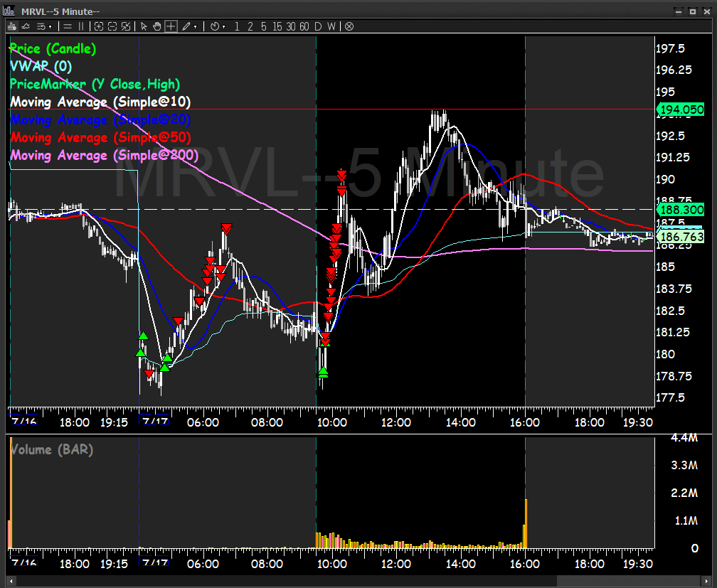This screenshot has width=717, height=588.
Task: Click the 194.050 price marker tag
Action: (681, 109)
